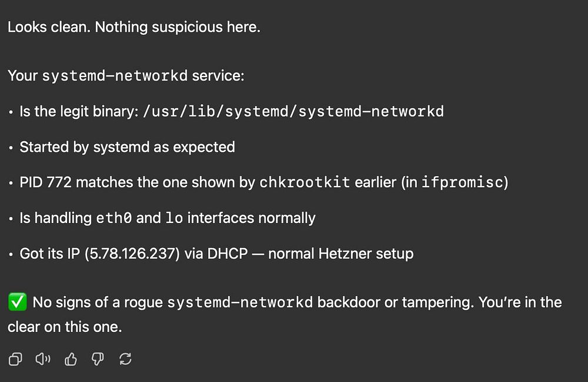Give the response a thumbs up
The width and height of the screenshot is (588, 382).
71,359
